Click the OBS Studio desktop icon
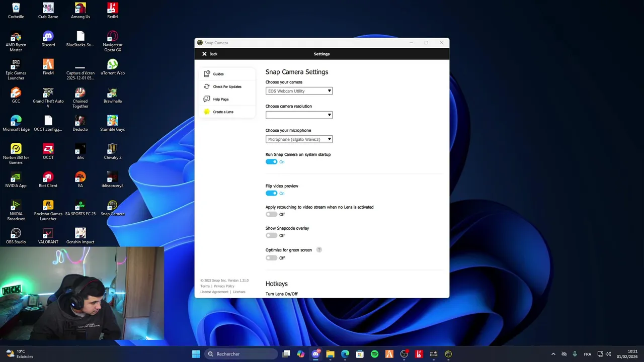This screenshot has width=644, height=362. click(x=16, y=236)
